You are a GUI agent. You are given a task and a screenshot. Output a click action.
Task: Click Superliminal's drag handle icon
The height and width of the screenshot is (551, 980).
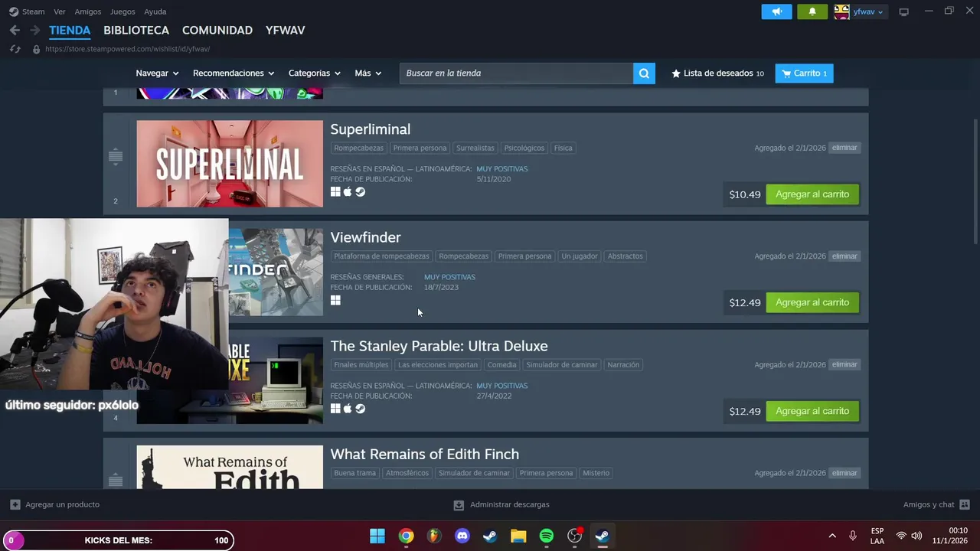(116, 156)
